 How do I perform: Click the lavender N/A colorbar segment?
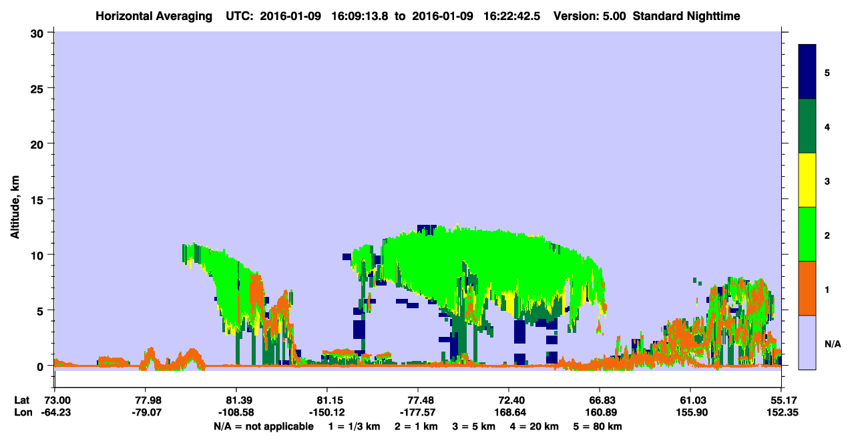click(x=807, y=342)
